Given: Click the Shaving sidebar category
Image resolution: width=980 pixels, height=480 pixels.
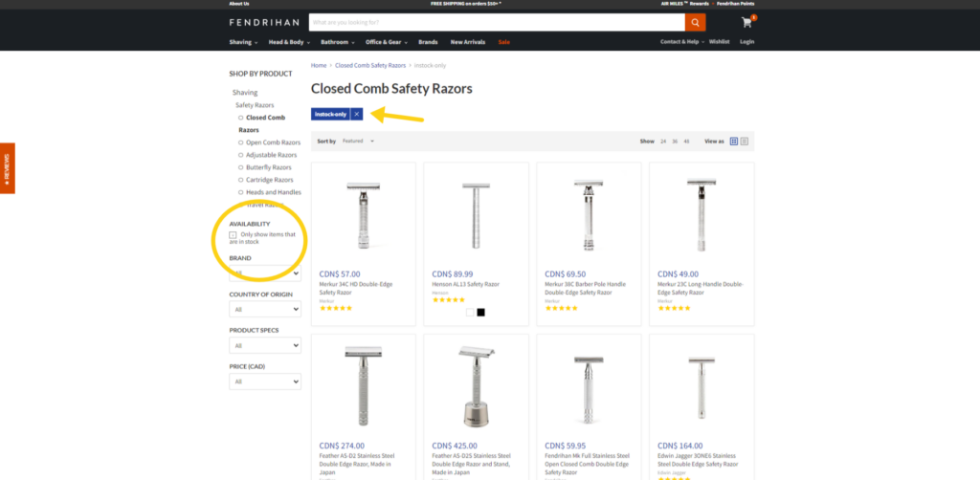Looking at the screenshot, I should [245, 93].
